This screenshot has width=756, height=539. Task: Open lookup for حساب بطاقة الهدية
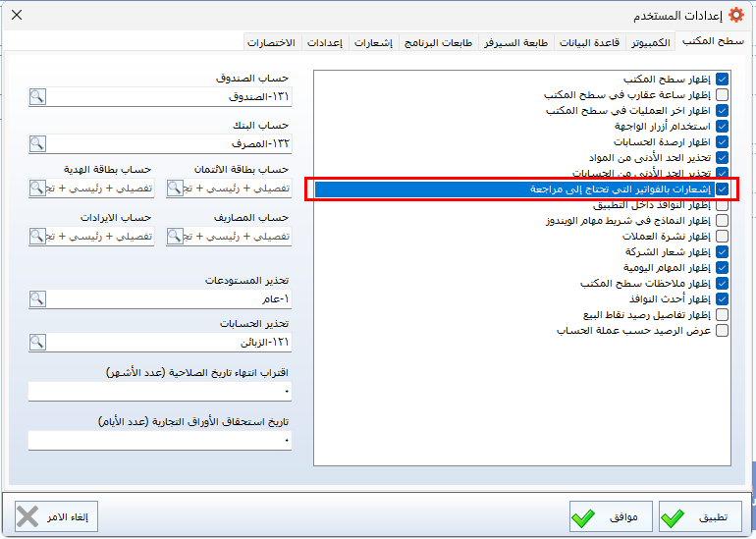point(37,188)
